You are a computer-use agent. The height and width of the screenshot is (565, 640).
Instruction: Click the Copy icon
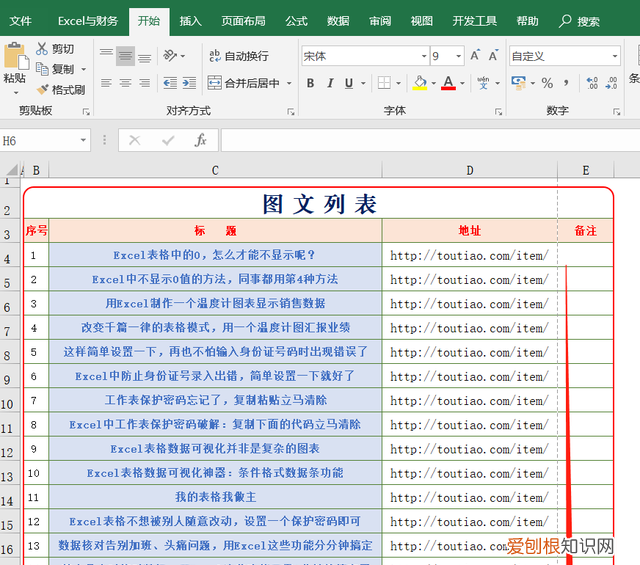pyautogui.click(x=42, y=69)
